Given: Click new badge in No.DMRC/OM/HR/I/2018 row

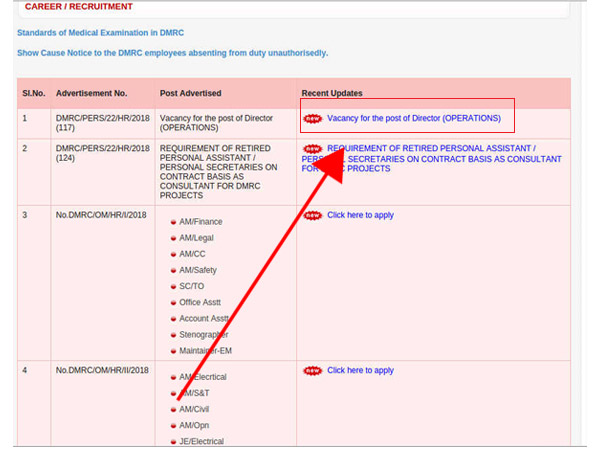Looking at the screenshot, I should (313, 215).
